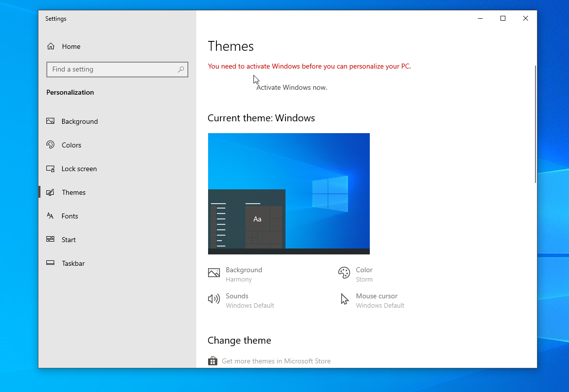Open the Background settings page
This screenshot has height=392, width=569.
click(117, 121)
